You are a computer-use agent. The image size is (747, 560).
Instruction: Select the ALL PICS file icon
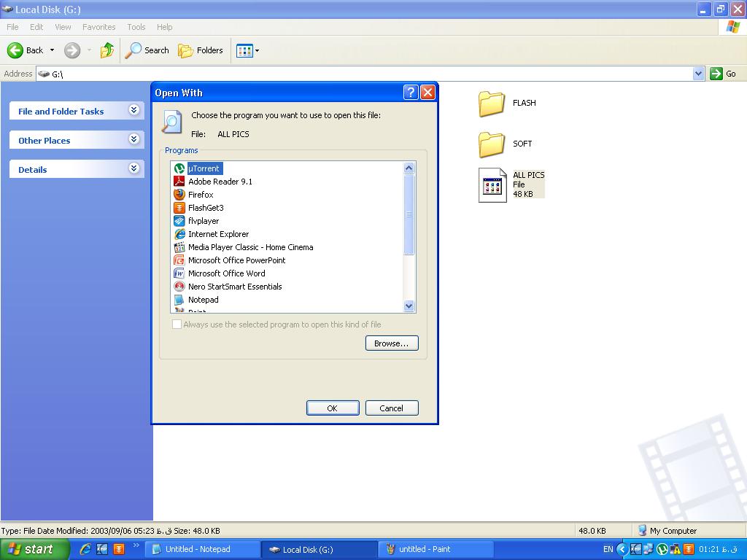[x=492, y=185]
